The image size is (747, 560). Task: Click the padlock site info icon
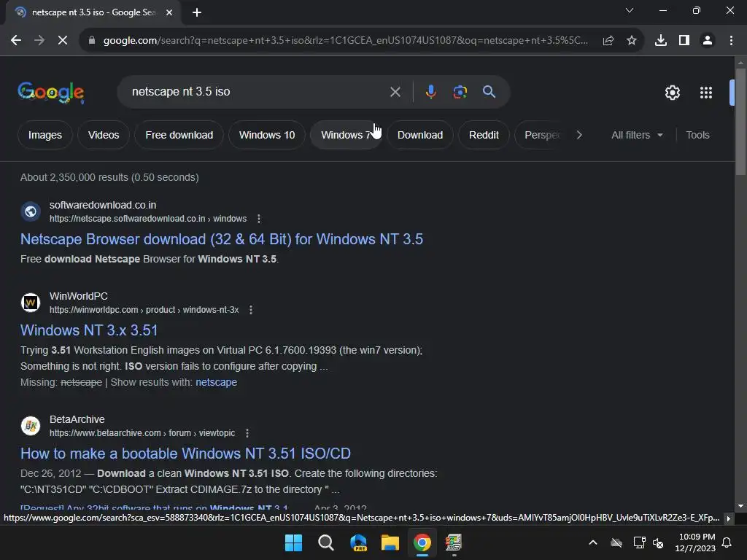(91, 41)
